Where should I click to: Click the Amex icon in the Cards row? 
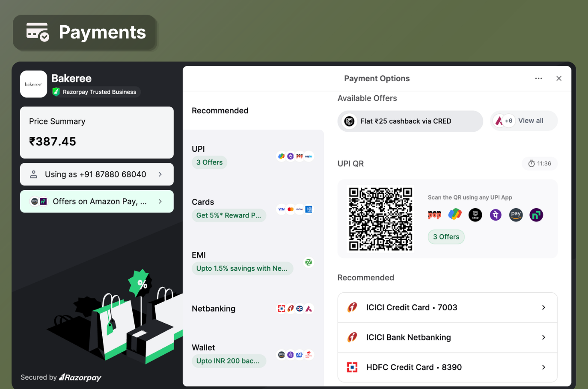[309, 209]
